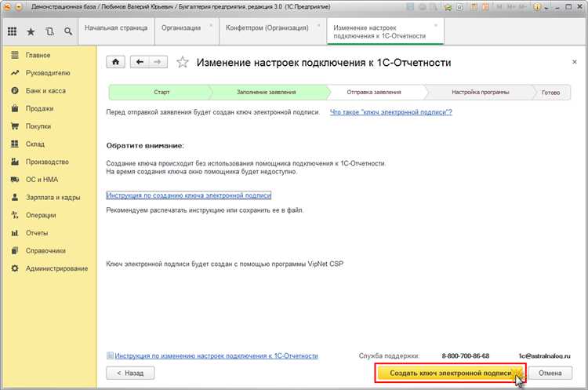This screenshot has height=390, width=588.
Task: Click the support phone 8-800-700-86-68
Action: 466,355
